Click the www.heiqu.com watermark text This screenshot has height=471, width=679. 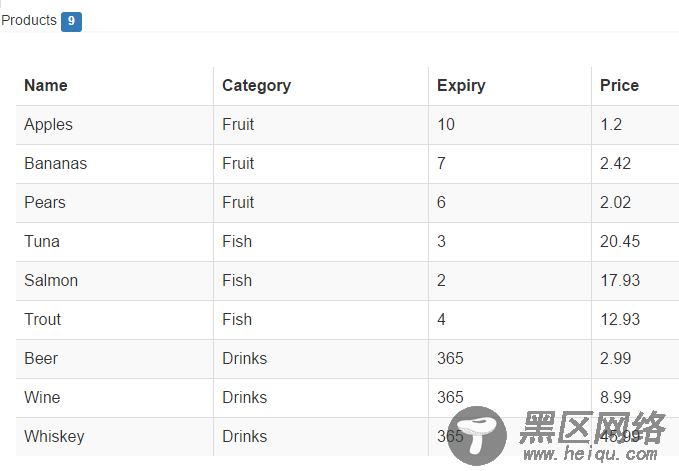[x=590, y=455]
